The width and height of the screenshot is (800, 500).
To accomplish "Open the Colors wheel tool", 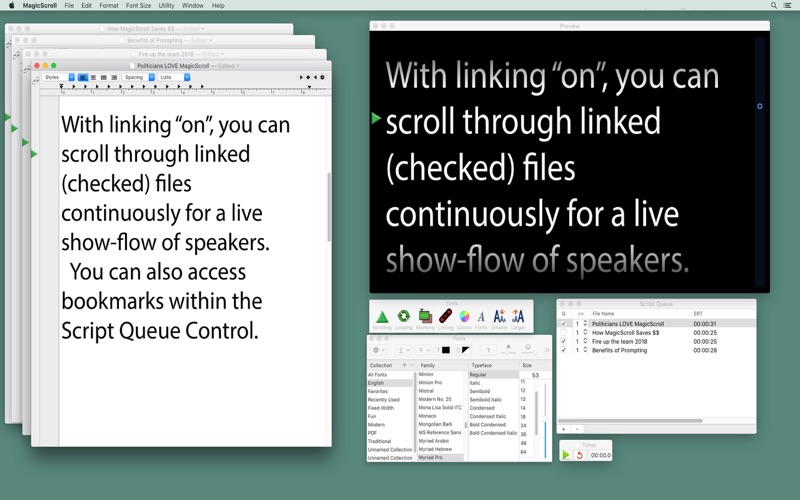I will pos(464,316).
